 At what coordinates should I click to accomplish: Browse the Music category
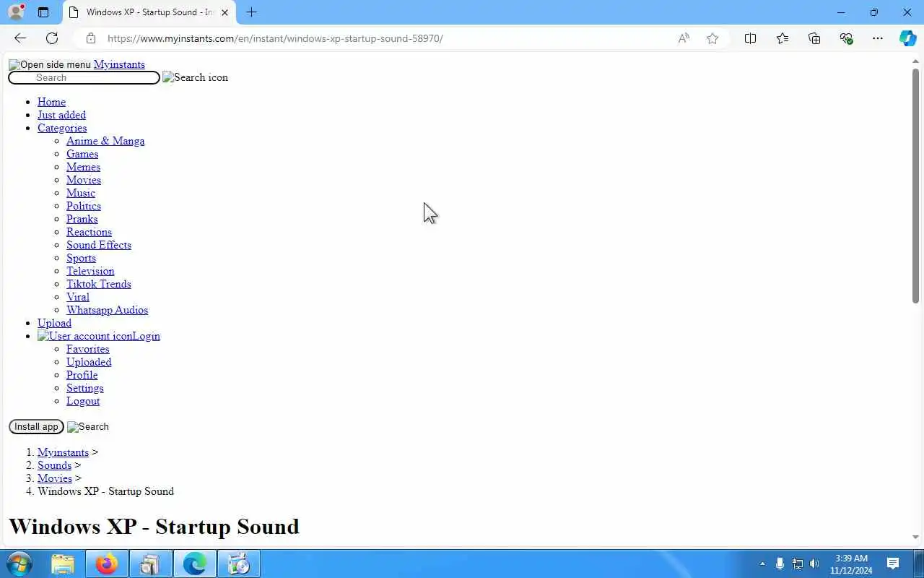81,193
